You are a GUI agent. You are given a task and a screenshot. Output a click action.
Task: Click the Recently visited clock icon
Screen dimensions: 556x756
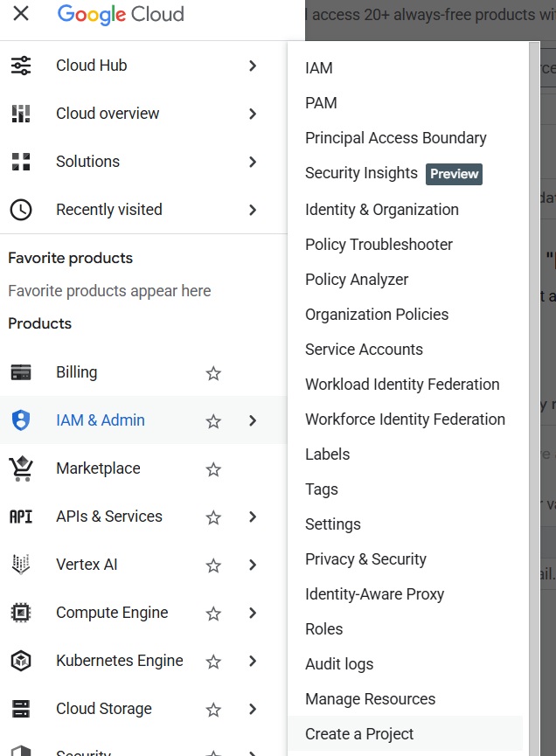[x=21, y=210]
